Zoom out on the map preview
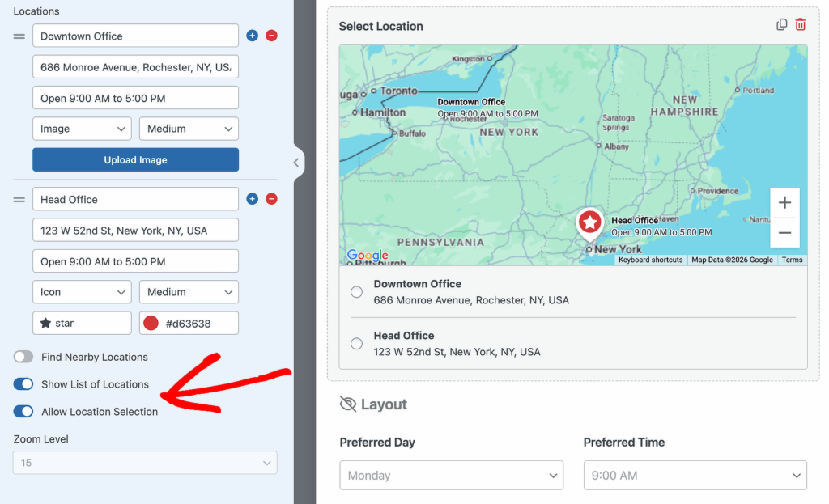Screen dimensions: 829x504 [784, 233]
